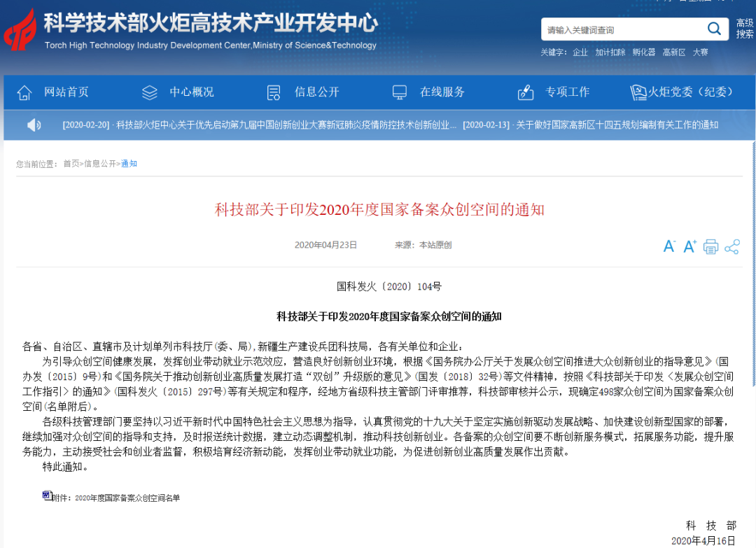Viewport: 756px width, 548px height.
Task: Click the print page icon
Action: point(710,247)
